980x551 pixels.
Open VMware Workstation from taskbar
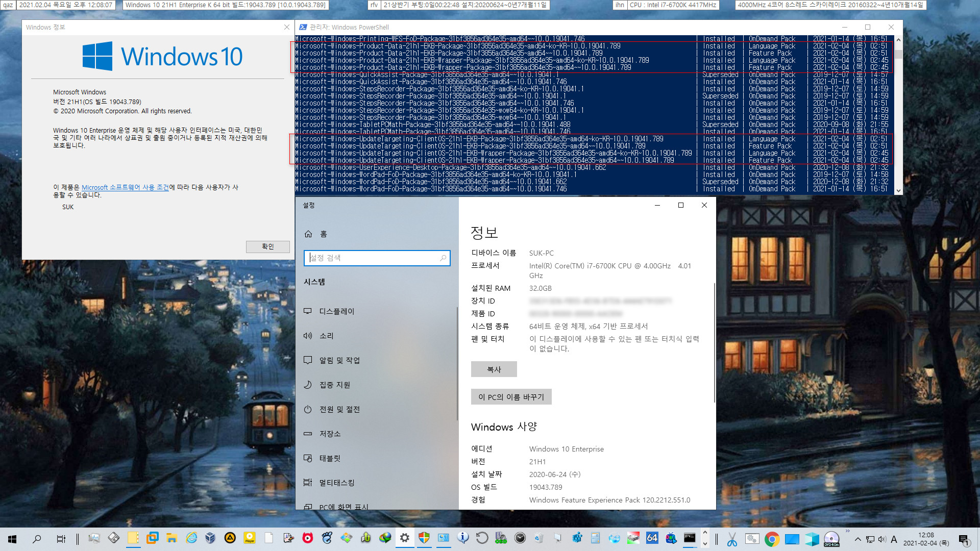pyautogui.click(x=152, y=538)
